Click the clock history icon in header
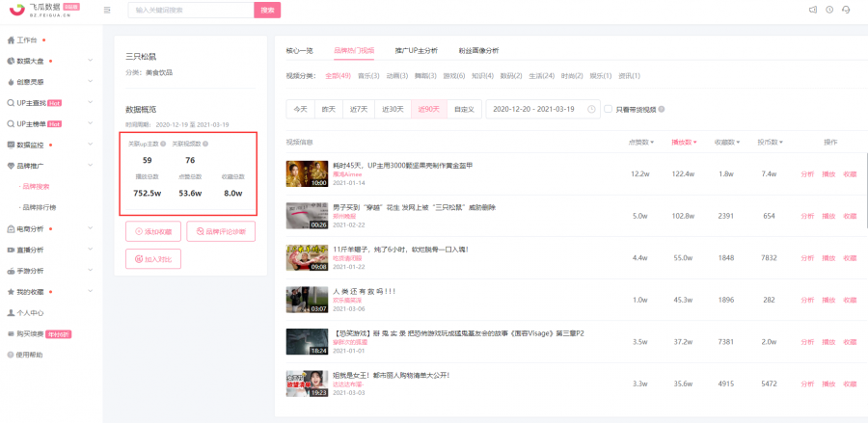The image size is (868, 423). click(829, 10)
